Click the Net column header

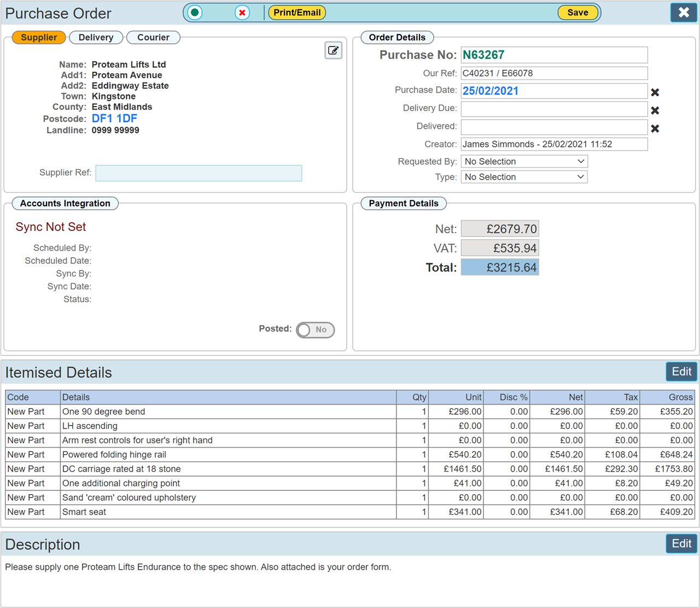557,397
